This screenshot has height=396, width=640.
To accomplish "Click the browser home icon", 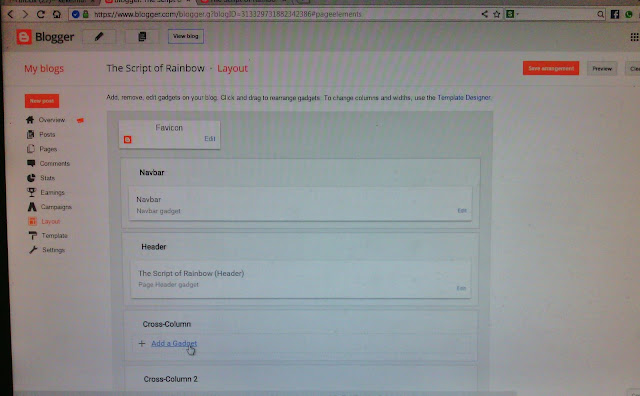I will pos(56,14).
